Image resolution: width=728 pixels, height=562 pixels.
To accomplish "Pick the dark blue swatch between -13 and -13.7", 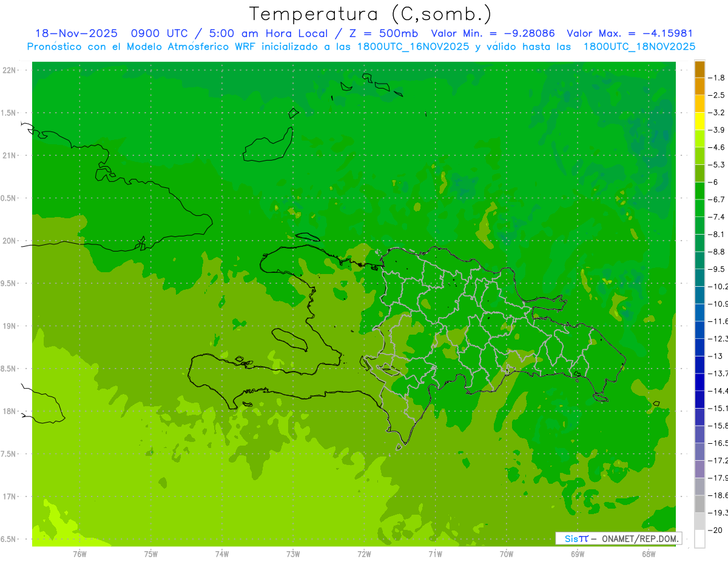I will 699,364.
